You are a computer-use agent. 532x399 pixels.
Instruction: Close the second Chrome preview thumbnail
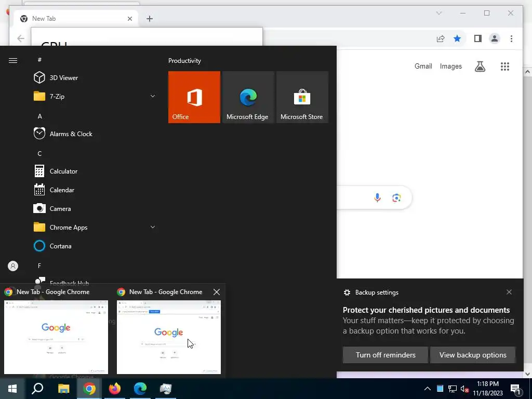coord(217,292)
